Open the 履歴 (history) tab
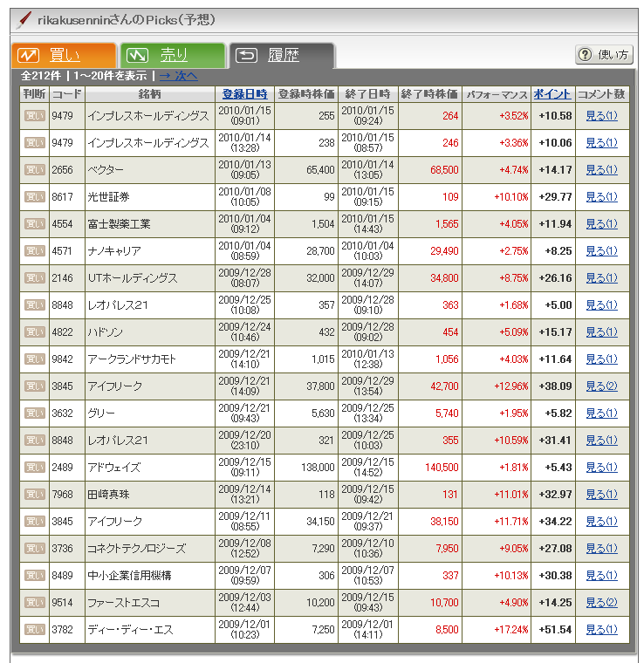This screenshot has height=663, width=644. tap(282, 55)
